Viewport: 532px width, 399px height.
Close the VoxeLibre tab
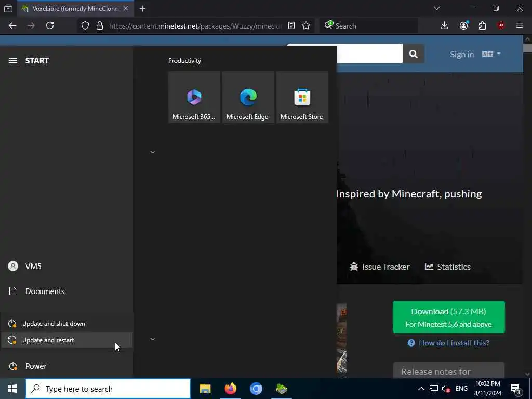coord(126,8)
